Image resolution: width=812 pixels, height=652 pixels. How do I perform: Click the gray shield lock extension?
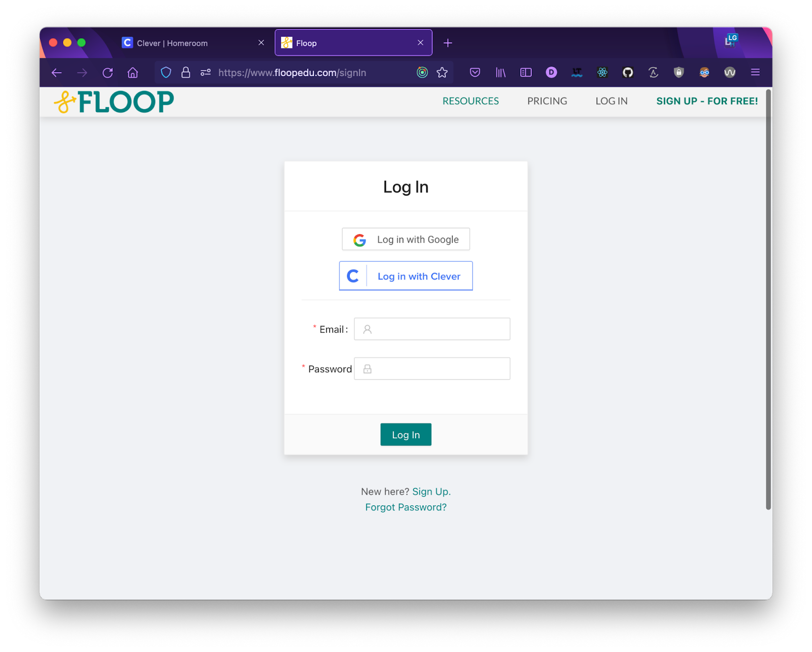(x=679, y=73)
